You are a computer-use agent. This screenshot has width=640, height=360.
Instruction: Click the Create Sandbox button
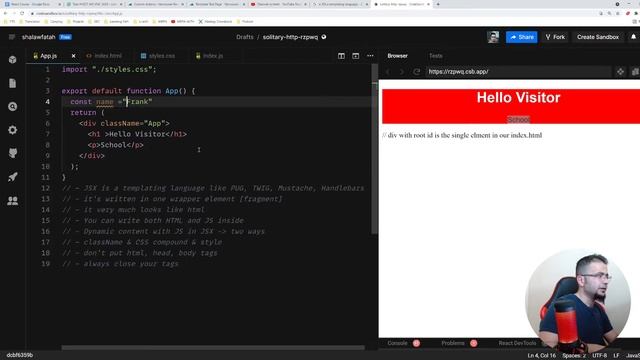tap(598, 37)
